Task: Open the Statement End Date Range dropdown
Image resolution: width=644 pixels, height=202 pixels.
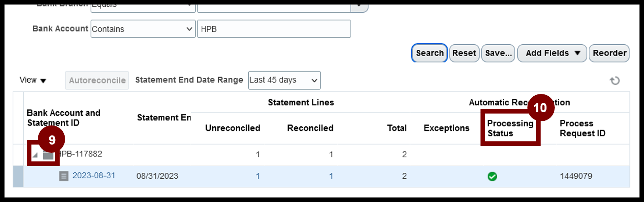Action: point(284,80)
